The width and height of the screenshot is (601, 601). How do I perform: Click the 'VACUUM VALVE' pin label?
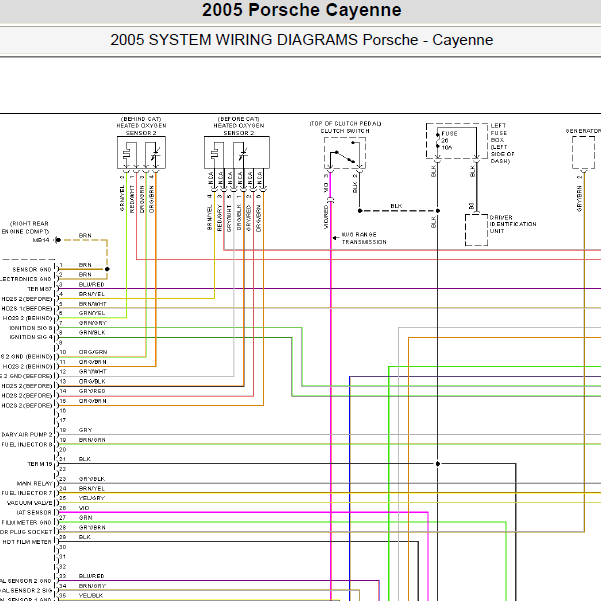pos(30,503)
